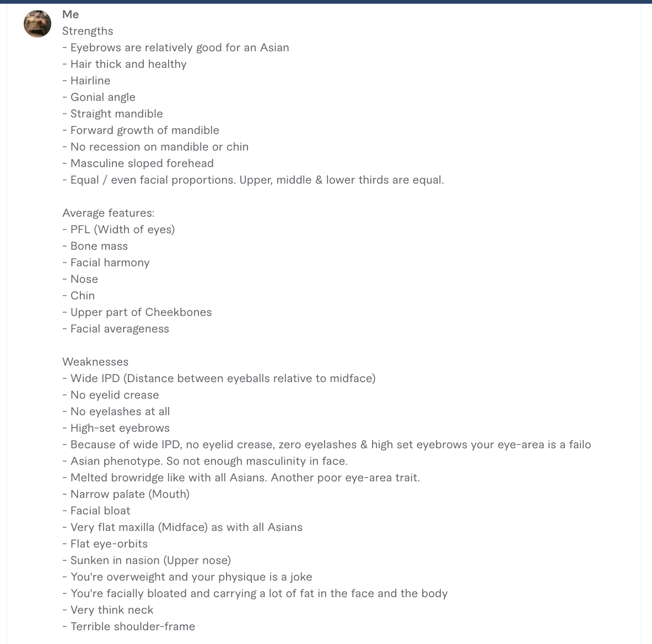Click the "Weaknesses" heading text
652x644 pixels.
(x=96, y=362)
